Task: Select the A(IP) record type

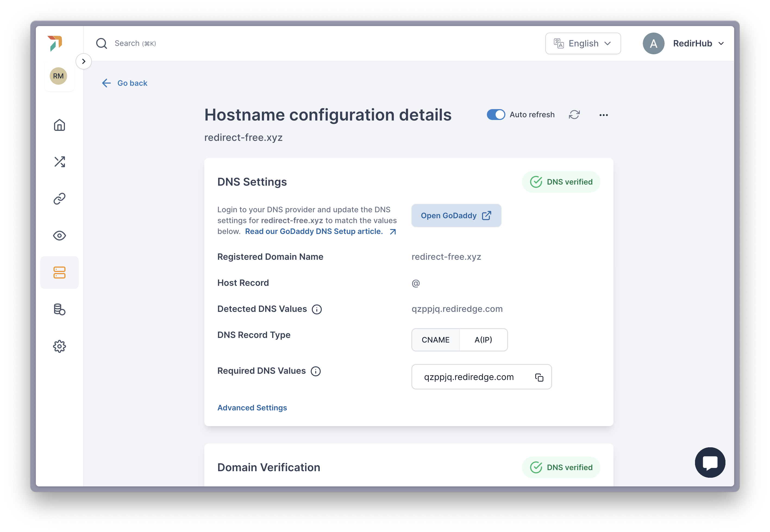Action: [483, 340]
